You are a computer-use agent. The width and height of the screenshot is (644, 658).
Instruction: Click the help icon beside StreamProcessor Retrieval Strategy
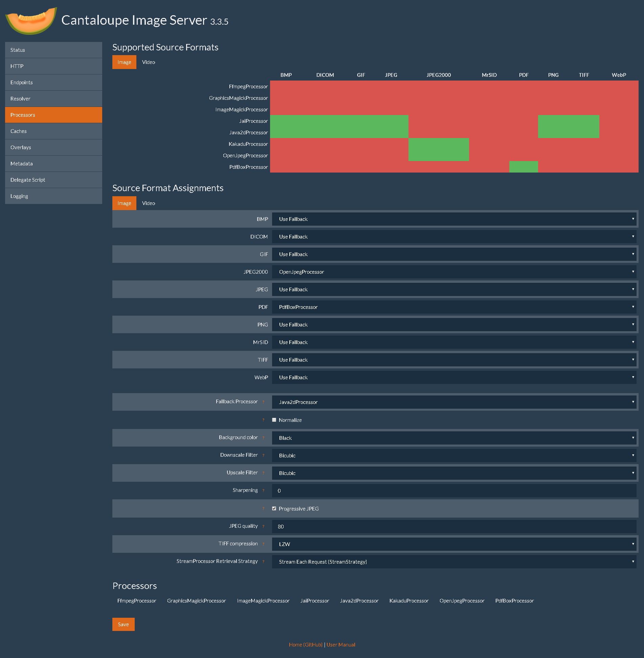tap(263, 562)
